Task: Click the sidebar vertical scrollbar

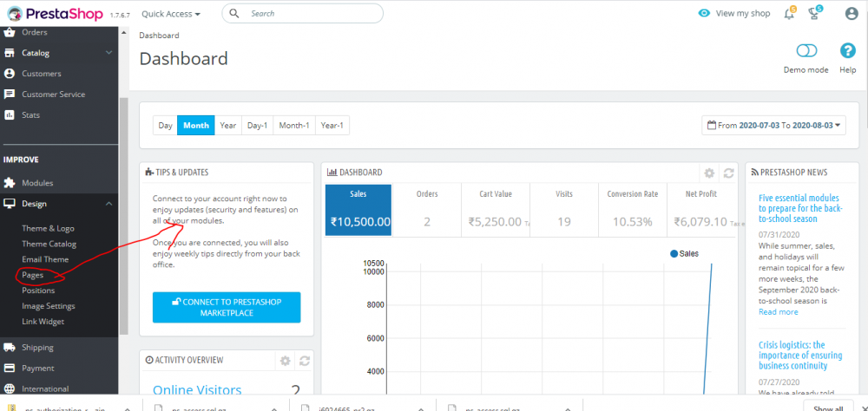Action: 124,216
